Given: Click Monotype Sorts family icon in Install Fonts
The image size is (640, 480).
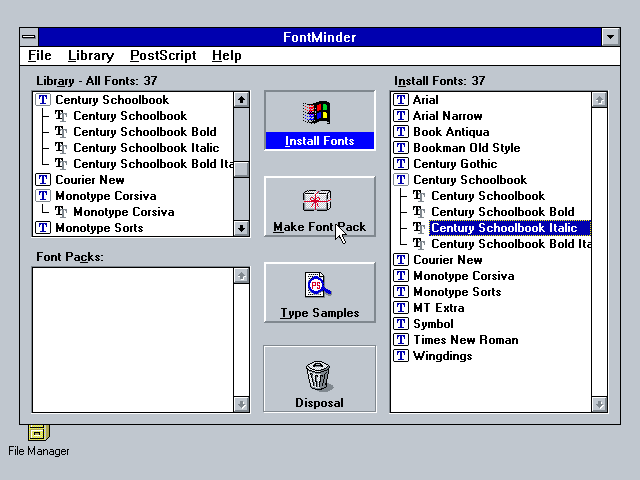Looking at the screenshot, I should tap(401, 292).
